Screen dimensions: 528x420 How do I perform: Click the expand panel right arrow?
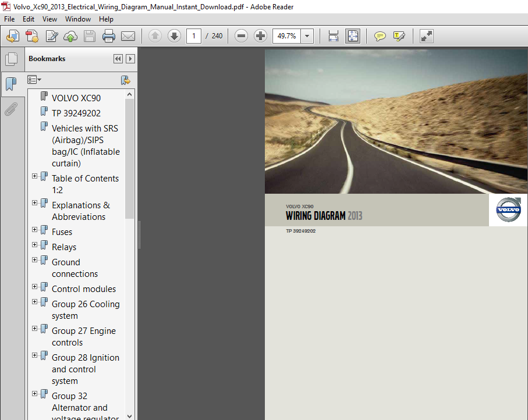tap(130, 59)
